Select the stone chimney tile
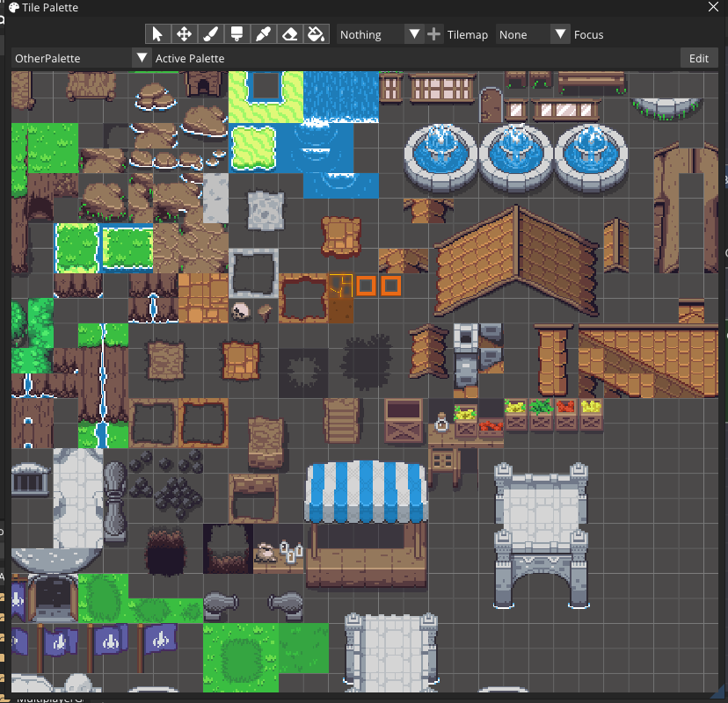Image resolution: width=728 pixels, height=703 pixels. click(466, 355)
